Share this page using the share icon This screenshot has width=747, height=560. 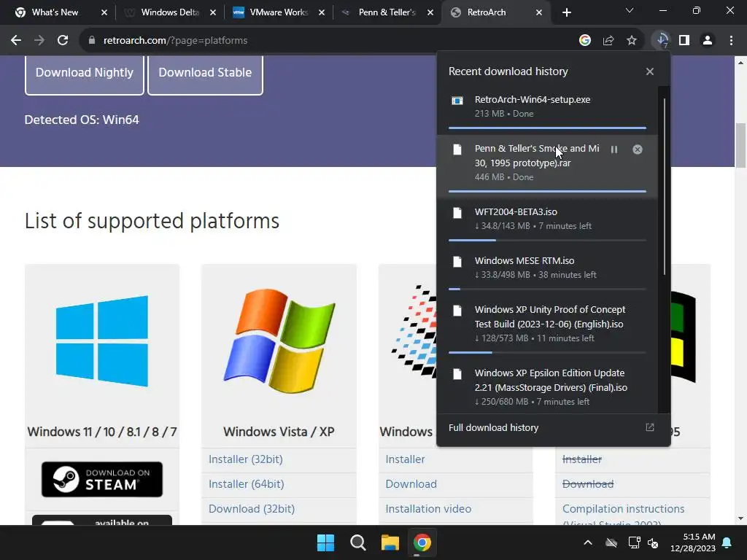pyautogui.click(x=608, y=41)
